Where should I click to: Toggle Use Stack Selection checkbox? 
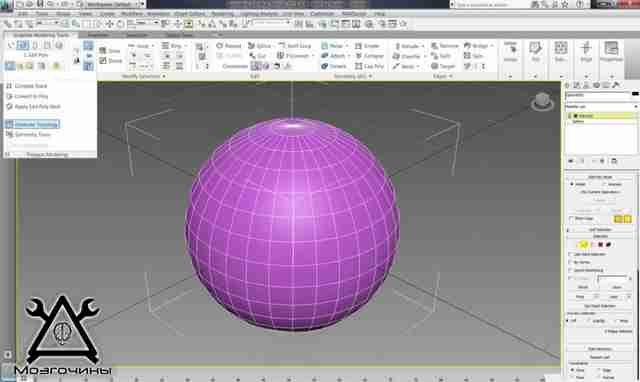pos(571,254)
